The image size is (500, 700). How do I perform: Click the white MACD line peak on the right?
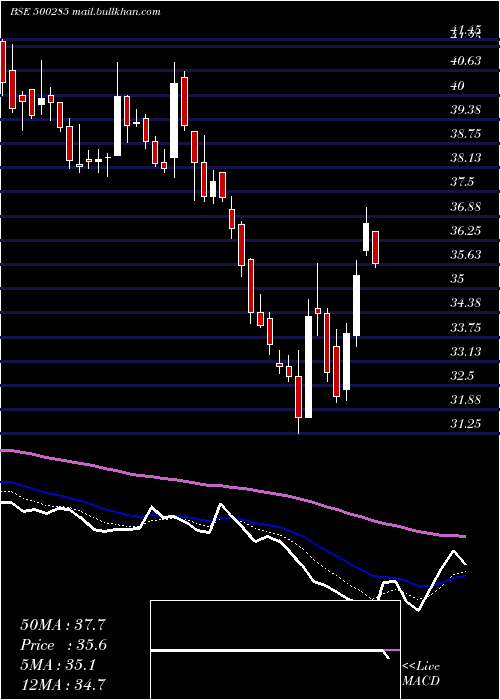[454, 551]
